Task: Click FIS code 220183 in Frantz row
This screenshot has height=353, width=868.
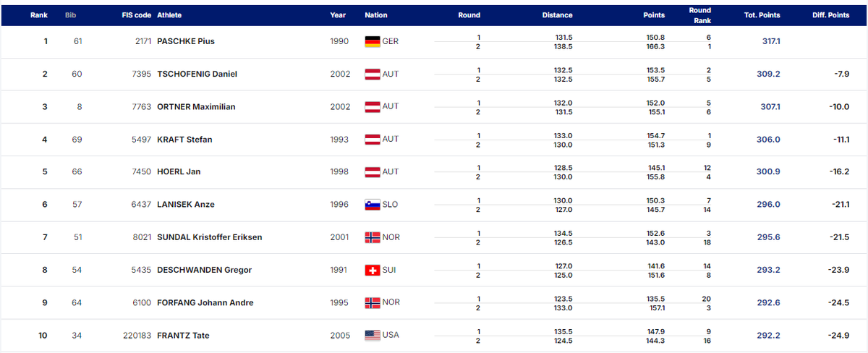Action: pyautogui.click(x=137, y=336)
